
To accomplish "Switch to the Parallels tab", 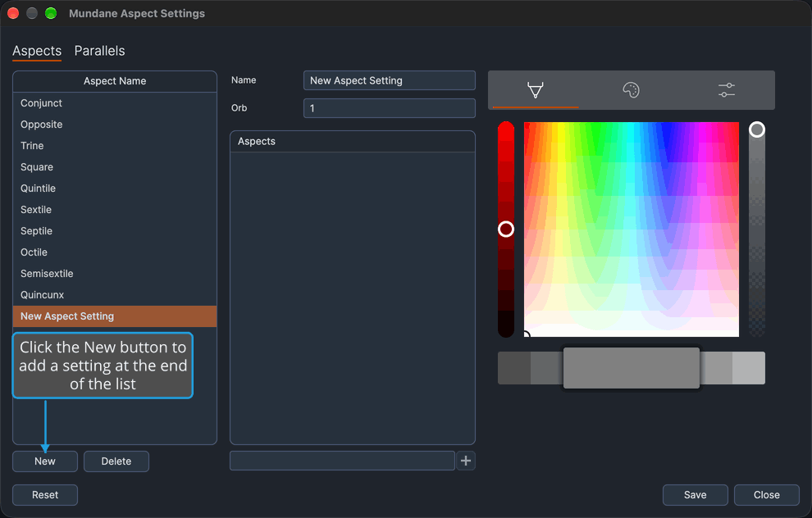I will tap(99, 51).
